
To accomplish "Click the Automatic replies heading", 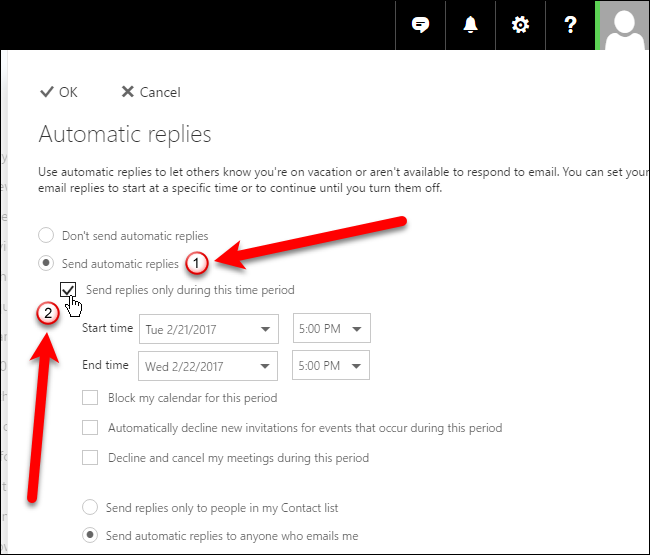I will coord(125,134).
